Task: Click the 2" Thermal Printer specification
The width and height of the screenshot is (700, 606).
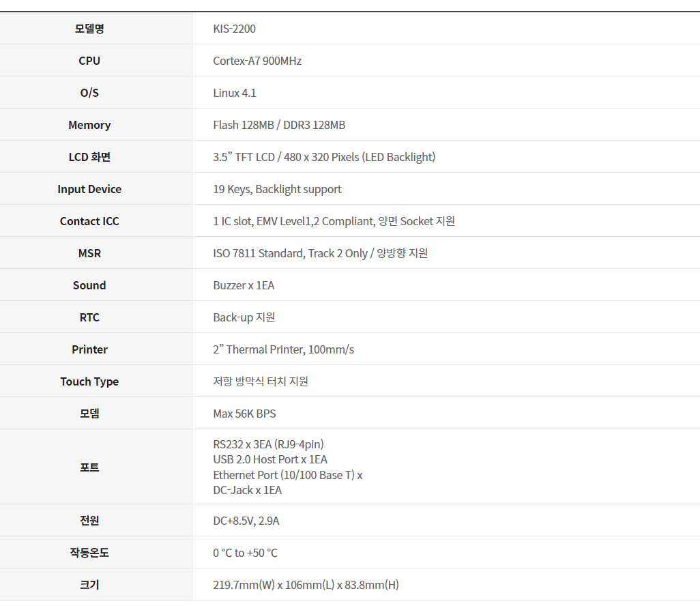Action: (x=283, y=349)
